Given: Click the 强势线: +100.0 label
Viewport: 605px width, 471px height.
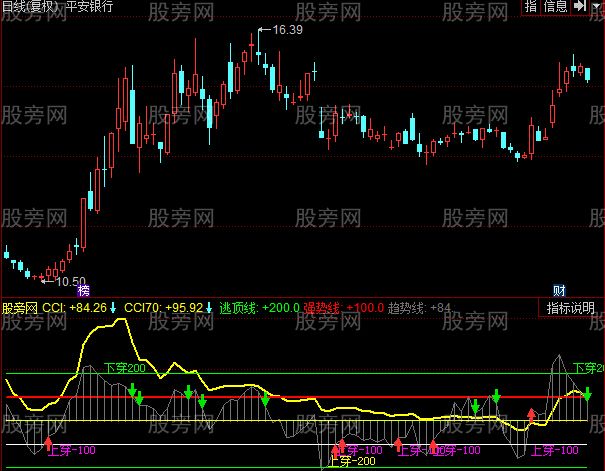Looking at the screenshot, I should (x=343, y=308).
